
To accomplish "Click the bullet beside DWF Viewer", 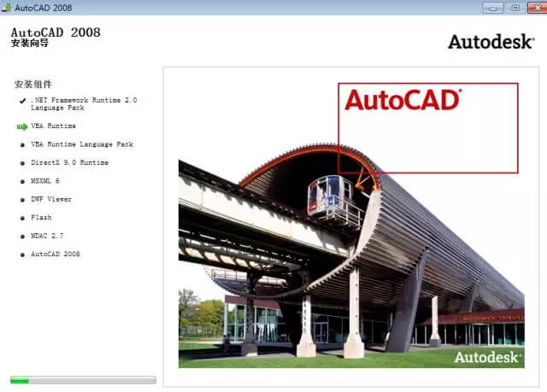I will [x=23, y=200].
